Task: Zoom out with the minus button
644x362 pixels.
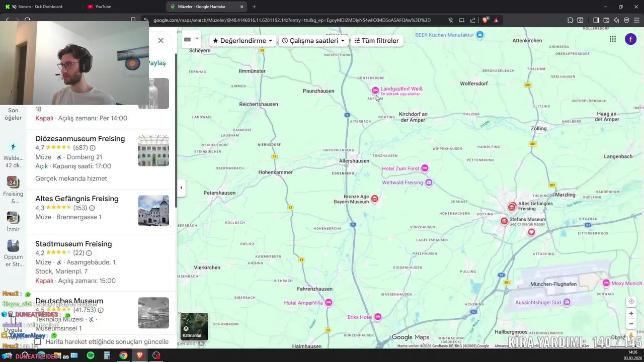Action: [631, 324]
